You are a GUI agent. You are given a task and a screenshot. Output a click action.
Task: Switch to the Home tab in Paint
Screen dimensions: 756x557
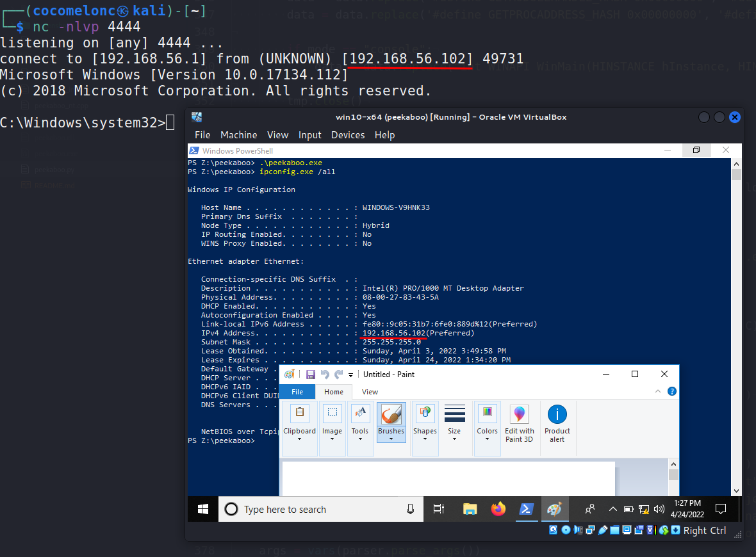click(x=334, y=392)
